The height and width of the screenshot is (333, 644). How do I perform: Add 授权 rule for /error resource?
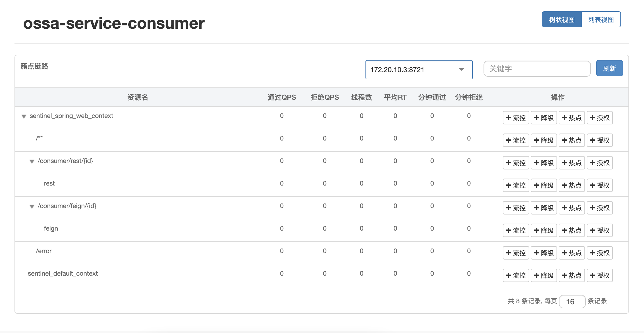click(600, 253)
